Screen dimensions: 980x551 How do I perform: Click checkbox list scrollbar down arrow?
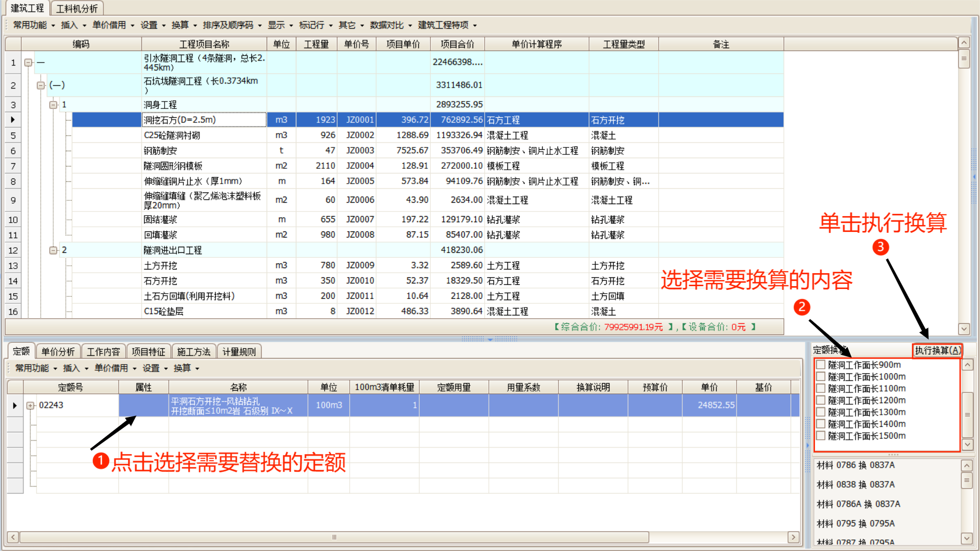pos(967,444)
